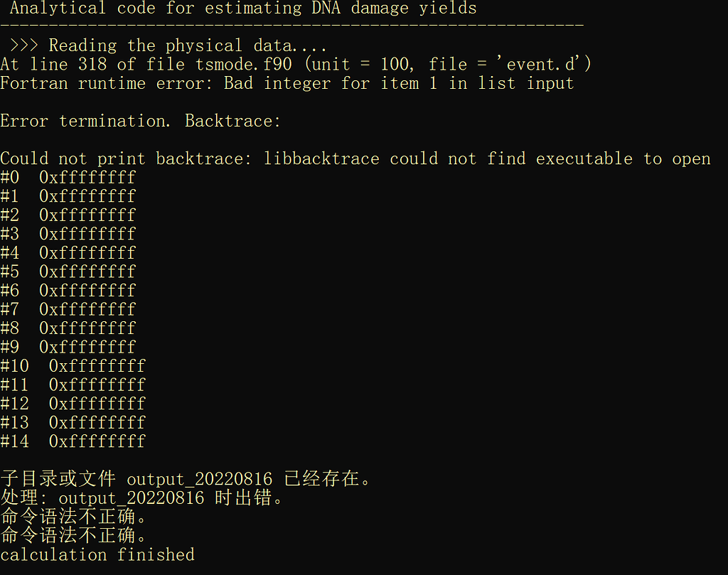Click the '处理: output_20220816 时出错' line
Viewport: 728px width, 575px height.
(142, 498)
